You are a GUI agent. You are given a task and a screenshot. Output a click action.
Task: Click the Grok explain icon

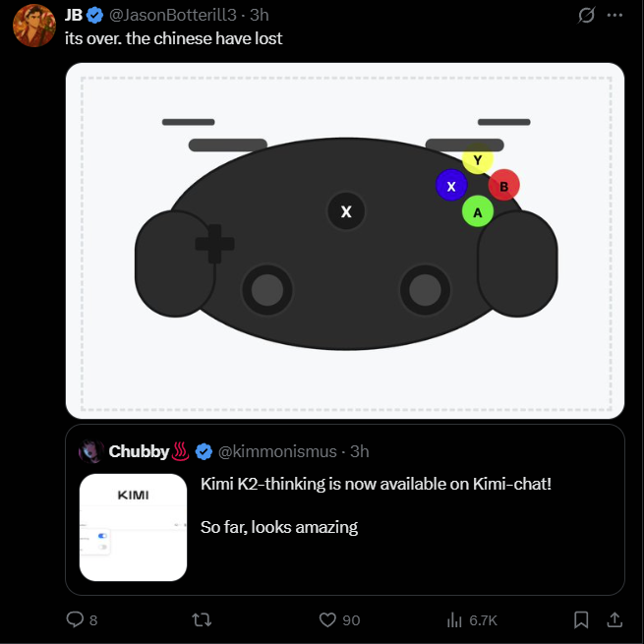[x=587, y=16]
